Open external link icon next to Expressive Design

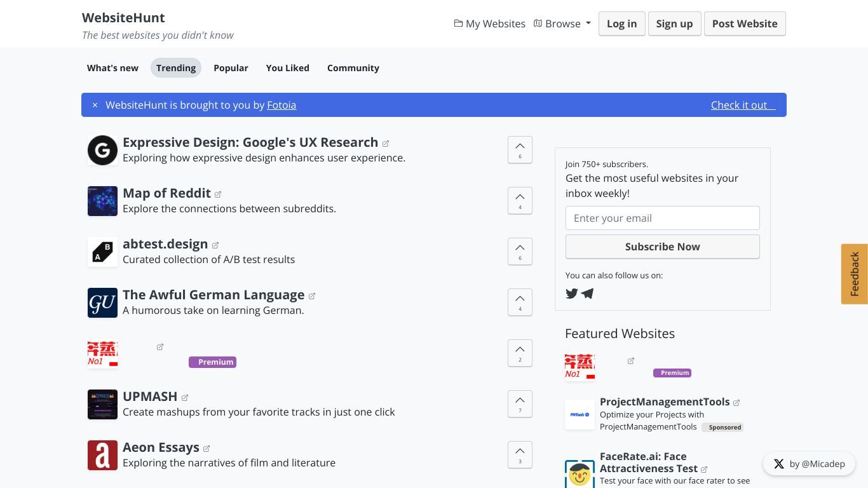(x=386, y=144)
